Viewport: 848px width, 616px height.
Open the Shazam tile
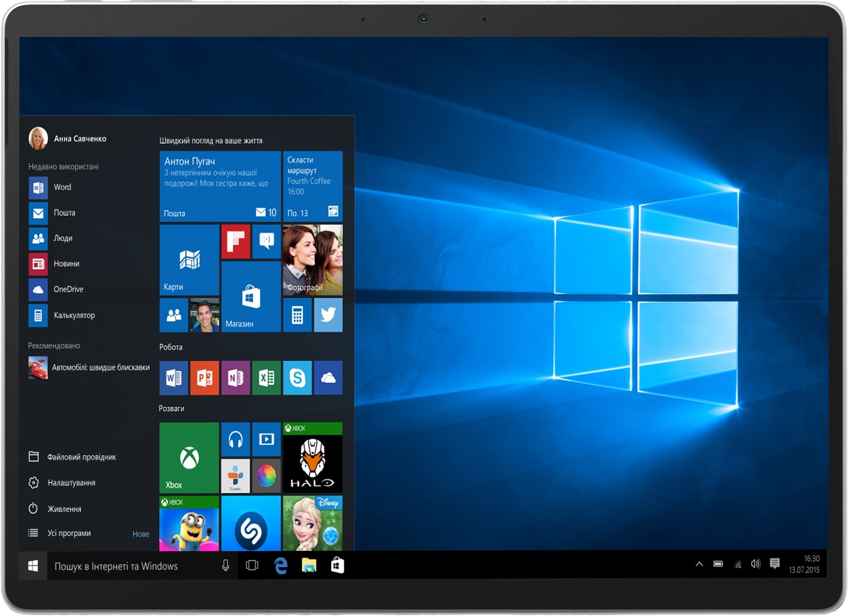click(251, 523)
